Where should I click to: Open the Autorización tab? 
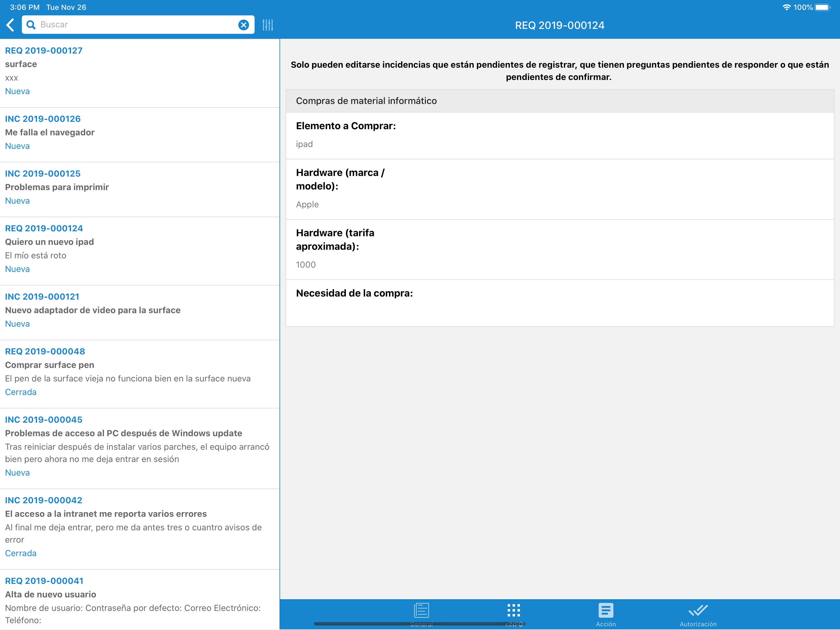[698, 615]
